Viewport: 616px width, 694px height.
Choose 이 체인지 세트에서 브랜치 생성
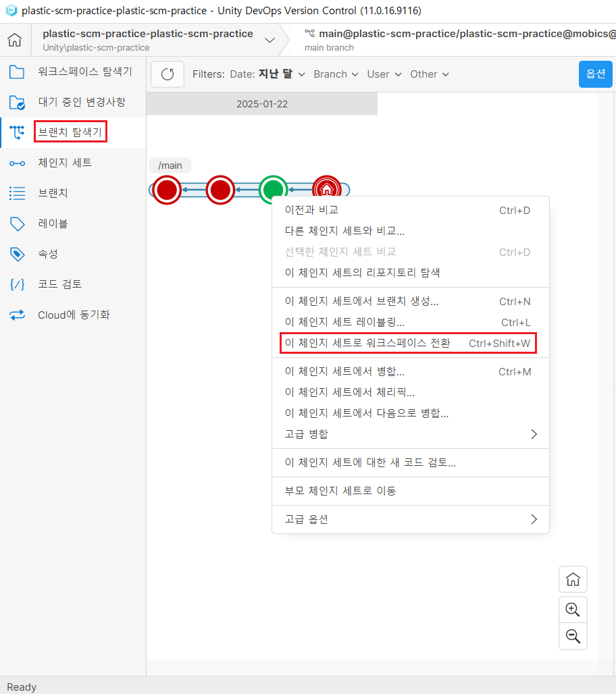[x=411, y=301]
